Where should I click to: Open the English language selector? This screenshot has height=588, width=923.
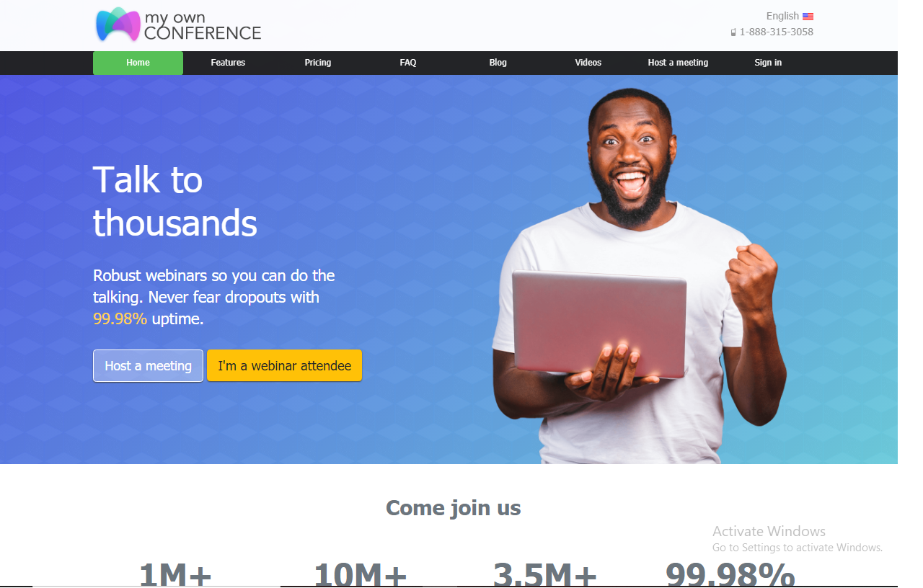point(790,16)
